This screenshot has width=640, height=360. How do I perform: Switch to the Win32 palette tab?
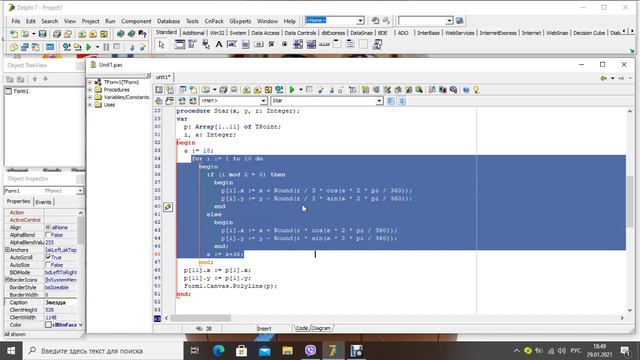[x=217, y=33]
